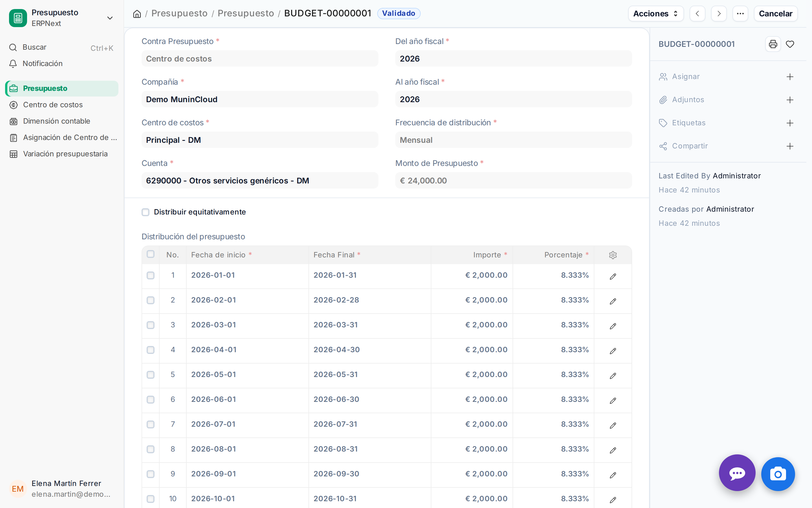This screenshot has height=508, width=812.
Task: Open the three-dots more options menu
Action: tap(740, 14)
